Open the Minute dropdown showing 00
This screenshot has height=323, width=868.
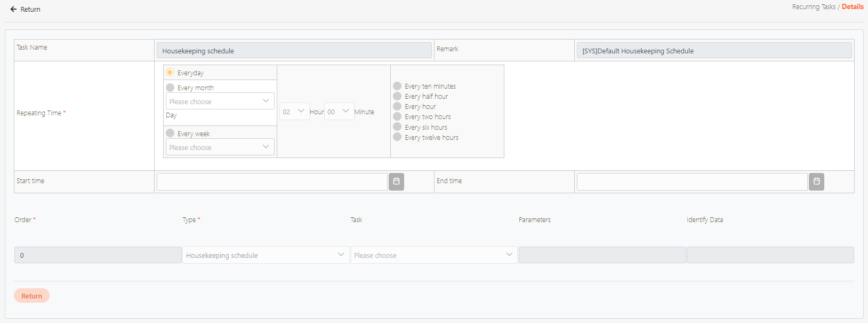point(339,112)
